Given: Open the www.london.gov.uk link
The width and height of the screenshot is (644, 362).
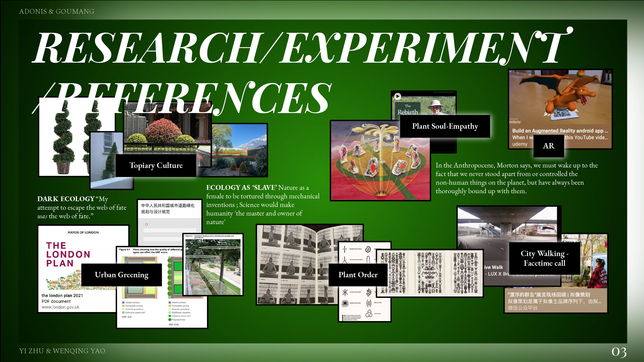Looking at the screenshot, I should (60, 307).
